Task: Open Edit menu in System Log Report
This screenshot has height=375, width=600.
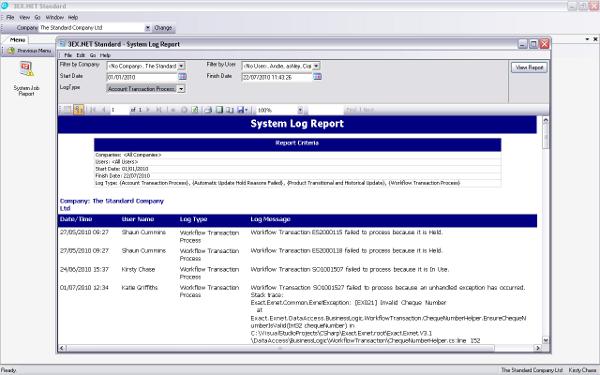Action: click(80, 55)
